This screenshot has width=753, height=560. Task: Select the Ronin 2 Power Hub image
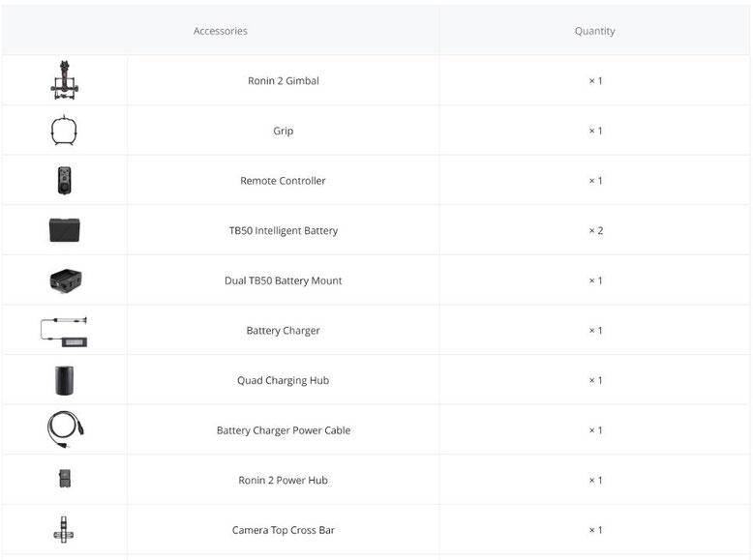[x=64, y=479]
